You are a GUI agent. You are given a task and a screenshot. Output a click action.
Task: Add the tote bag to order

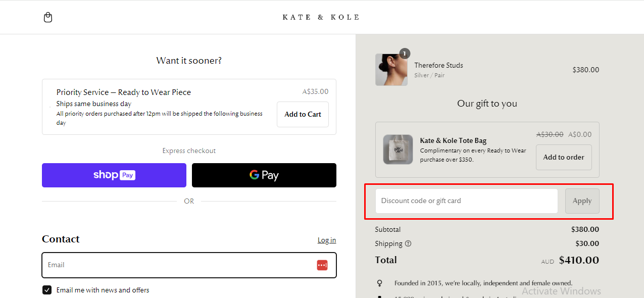tap(564, 157)
